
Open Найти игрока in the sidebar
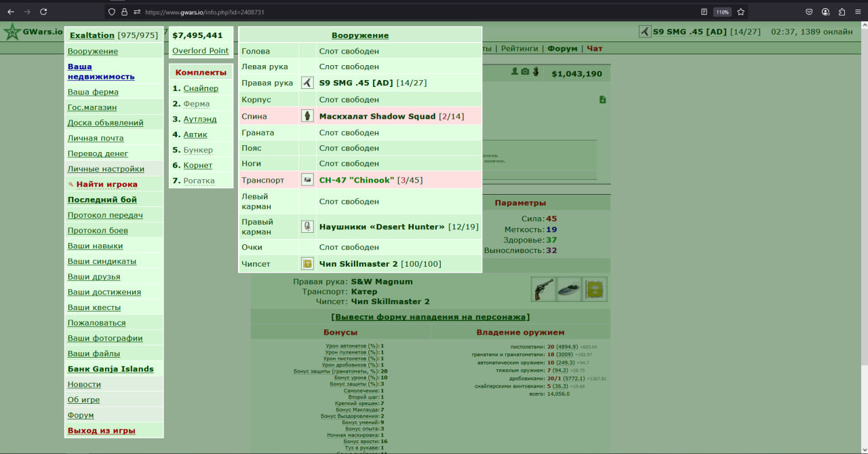(x=106, y=184)
